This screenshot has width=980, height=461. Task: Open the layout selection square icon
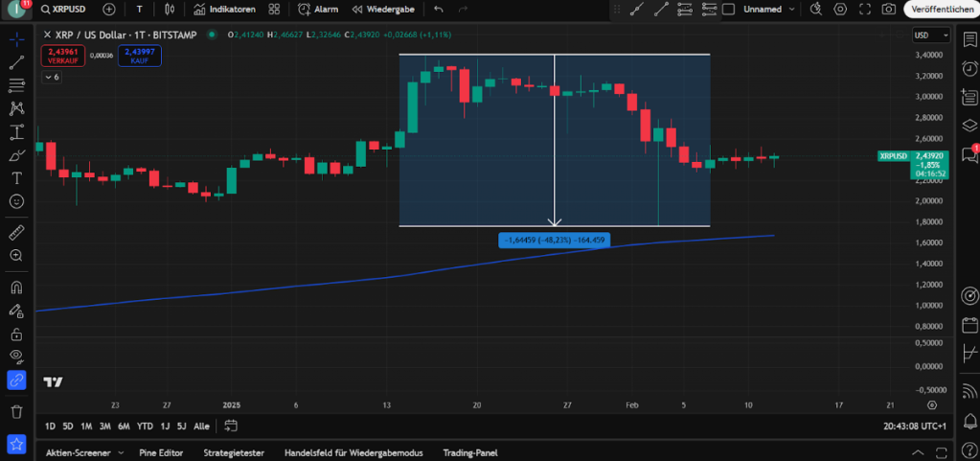pos(728,10)
